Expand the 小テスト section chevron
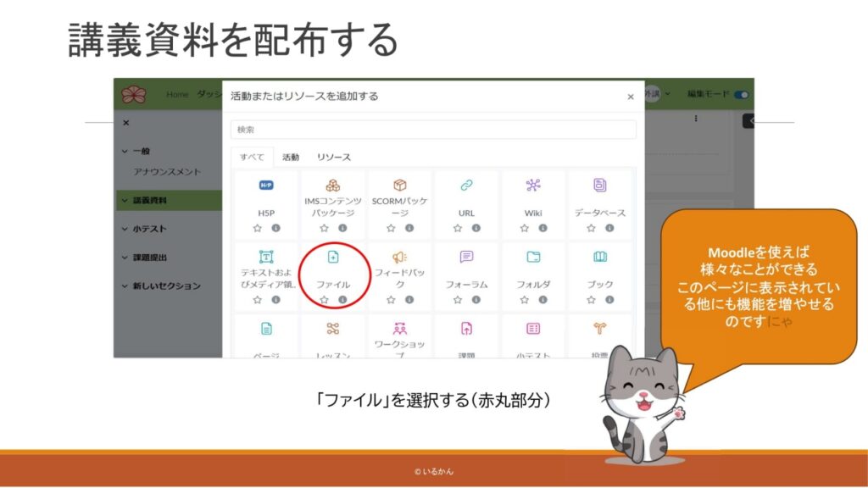868x488 pixels. point(125,229)
